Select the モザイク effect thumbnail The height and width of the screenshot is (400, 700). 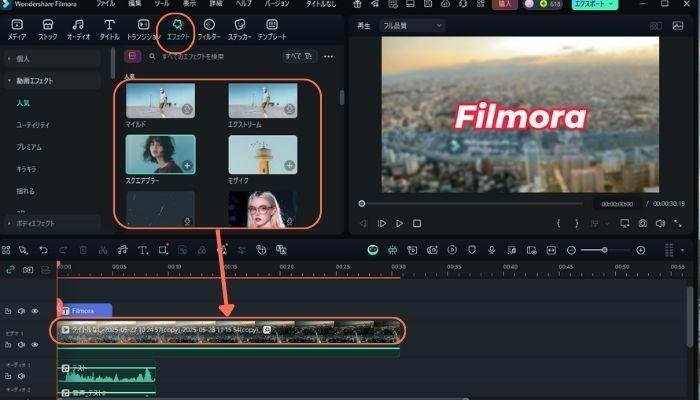pos(262,155)
